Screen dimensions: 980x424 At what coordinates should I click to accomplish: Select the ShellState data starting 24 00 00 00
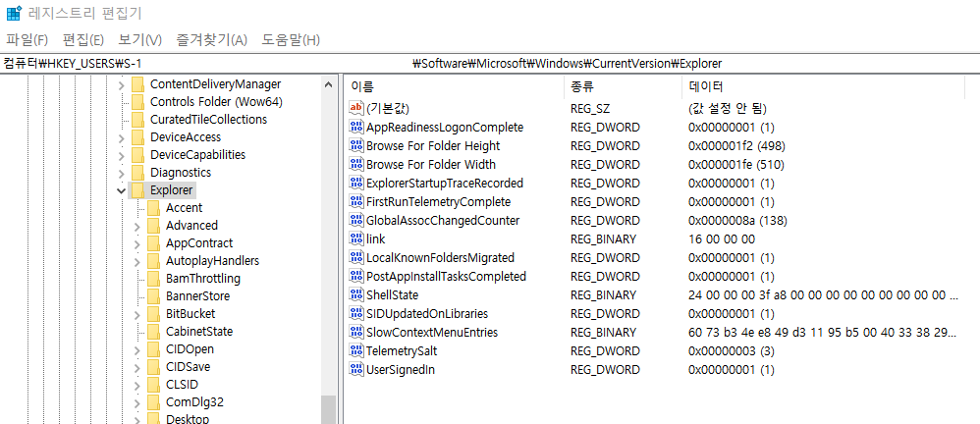823,294
